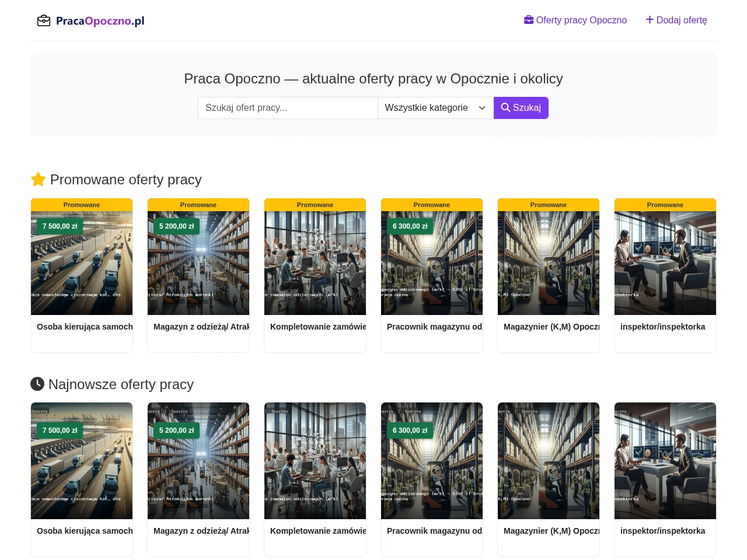Click Promowane label above Osoba kierująca card
Screen dimensions: 747x560
[82, 205]
